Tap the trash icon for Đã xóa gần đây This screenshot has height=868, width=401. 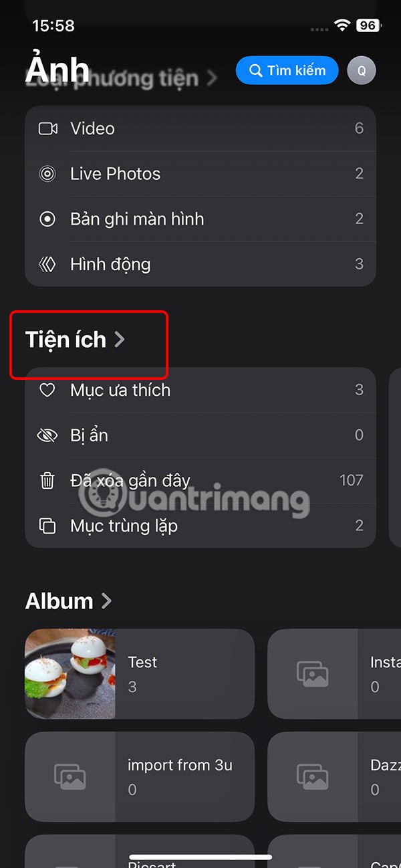pos(47,480)
